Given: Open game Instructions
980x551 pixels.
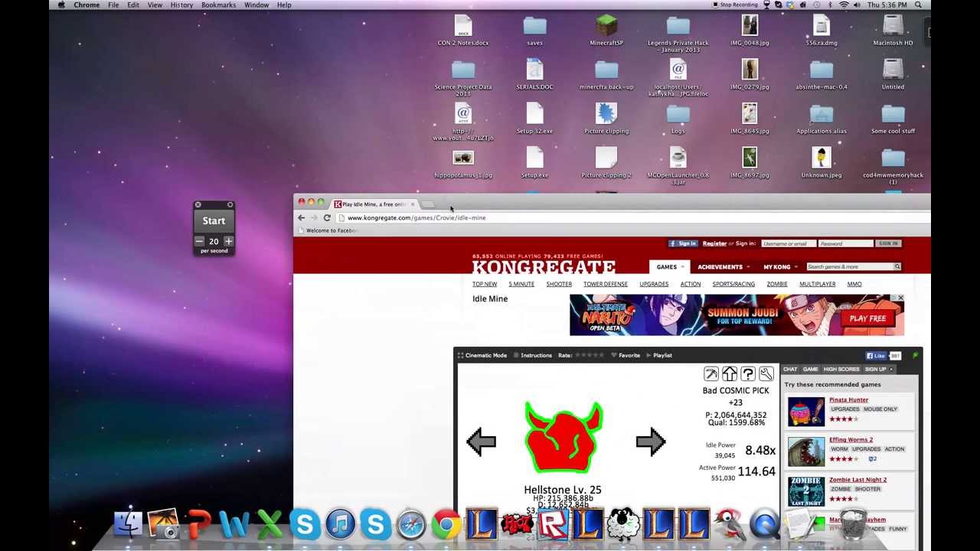Looking at the screenshot, I should [532, 355].
